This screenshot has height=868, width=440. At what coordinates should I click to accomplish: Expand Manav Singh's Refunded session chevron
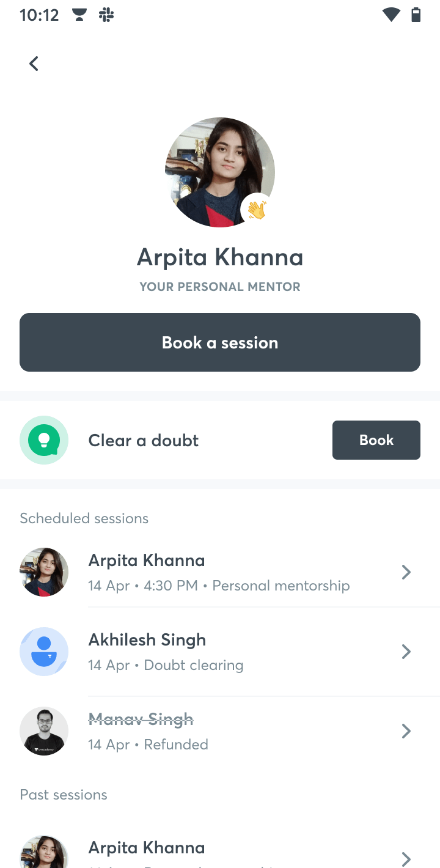click(406, 731)
